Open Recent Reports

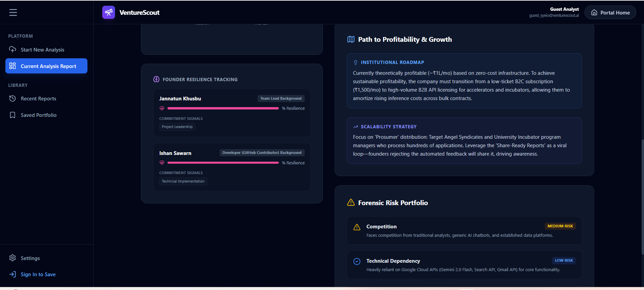point(46,98)
